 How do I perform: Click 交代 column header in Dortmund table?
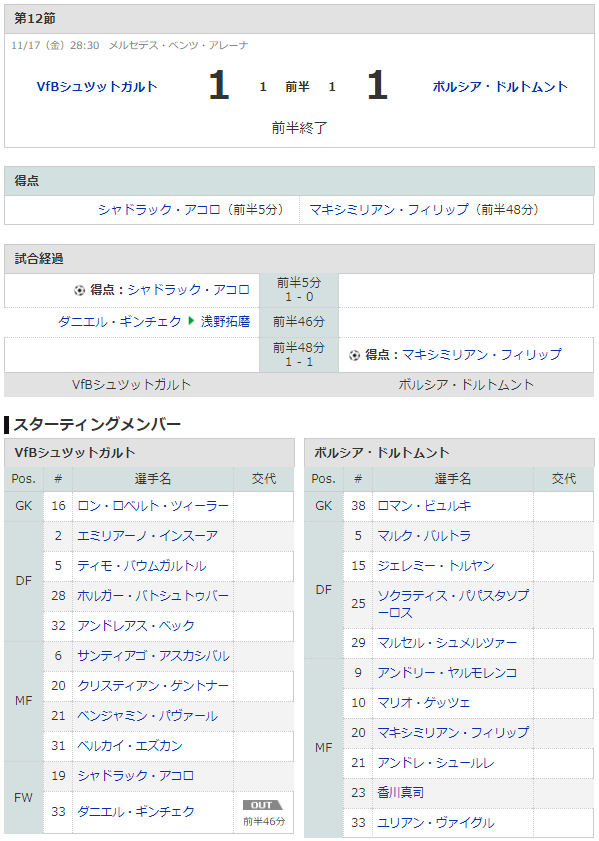click(x=564, y=479)
